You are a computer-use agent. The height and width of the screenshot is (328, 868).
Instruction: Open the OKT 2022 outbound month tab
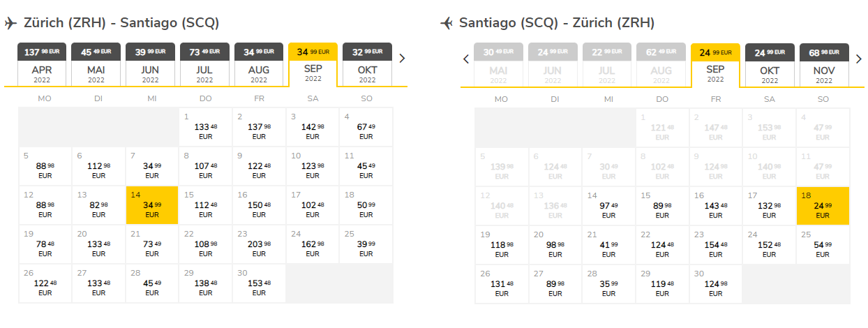point(367,65)
